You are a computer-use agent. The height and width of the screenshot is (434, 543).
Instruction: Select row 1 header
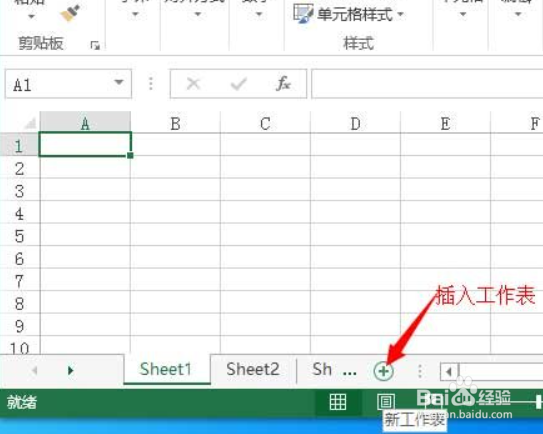[x=19, y=145]
